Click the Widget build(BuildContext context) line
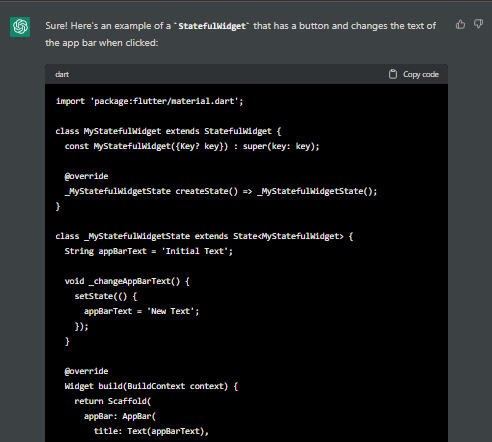The image size is (492, 442). [x=151, y=386]
